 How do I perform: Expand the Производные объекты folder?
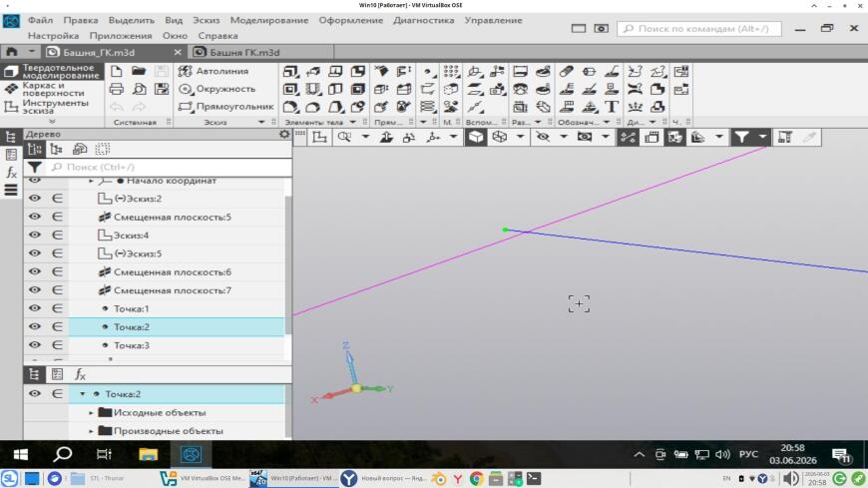click(92, 431)
